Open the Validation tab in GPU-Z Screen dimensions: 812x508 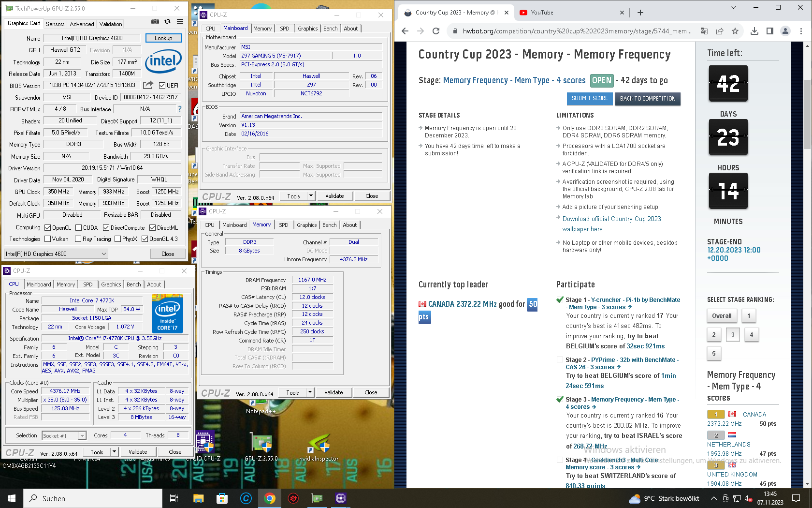click(x=111, y=24)
